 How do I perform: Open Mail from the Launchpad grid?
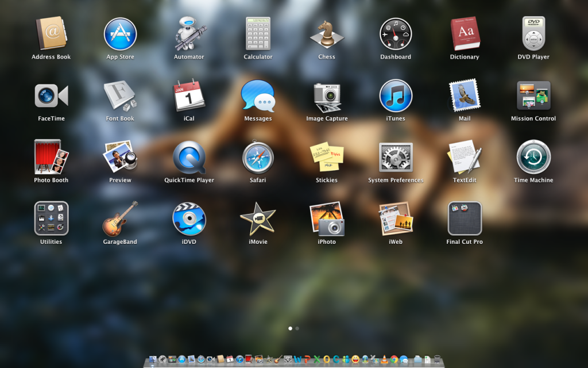(465, 95)
